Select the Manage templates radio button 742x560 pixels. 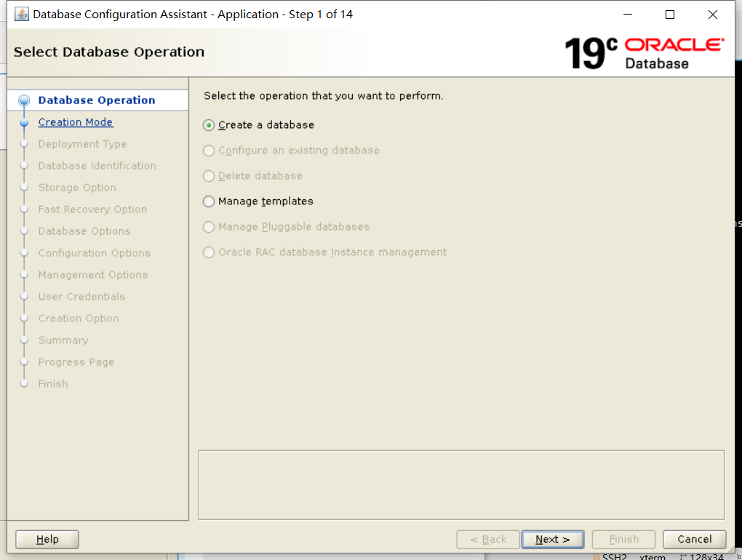(x=209, y=201)
